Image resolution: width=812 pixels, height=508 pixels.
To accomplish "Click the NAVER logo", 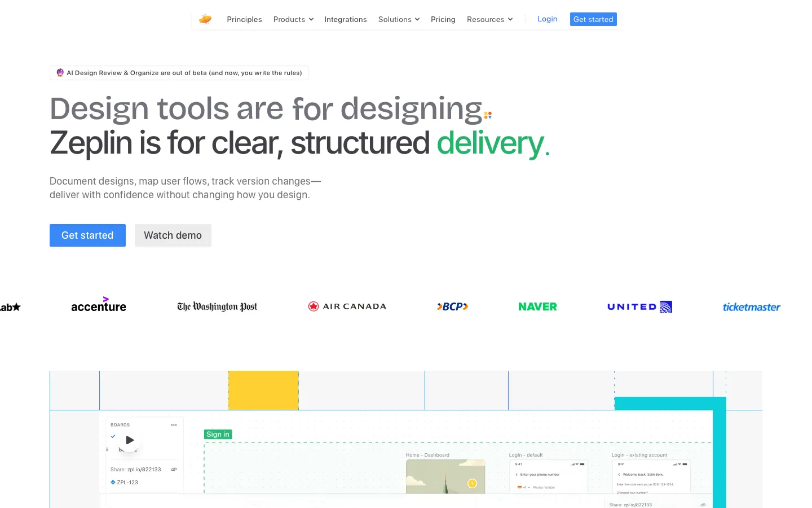I will (537, 306).
